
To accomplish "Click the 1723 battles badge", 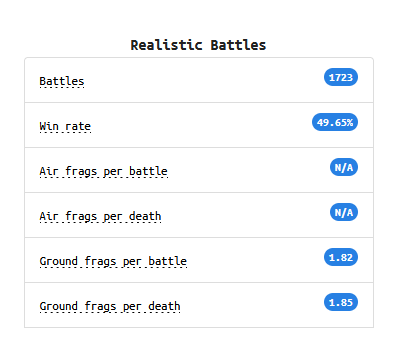I will (x=341, y=77).
